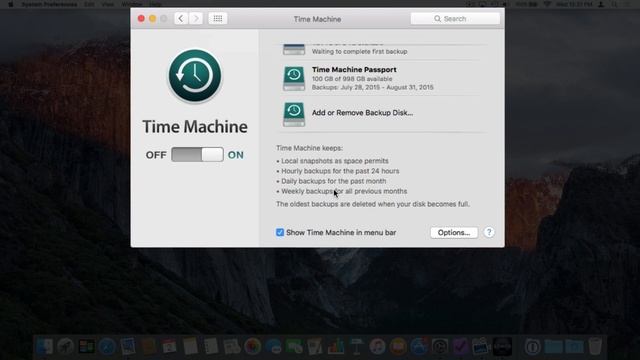The height and width of the screenshot is (360, 640).
Task: Click 'Hourly backups for the past 24 hours'
Action: click(340, 171)
